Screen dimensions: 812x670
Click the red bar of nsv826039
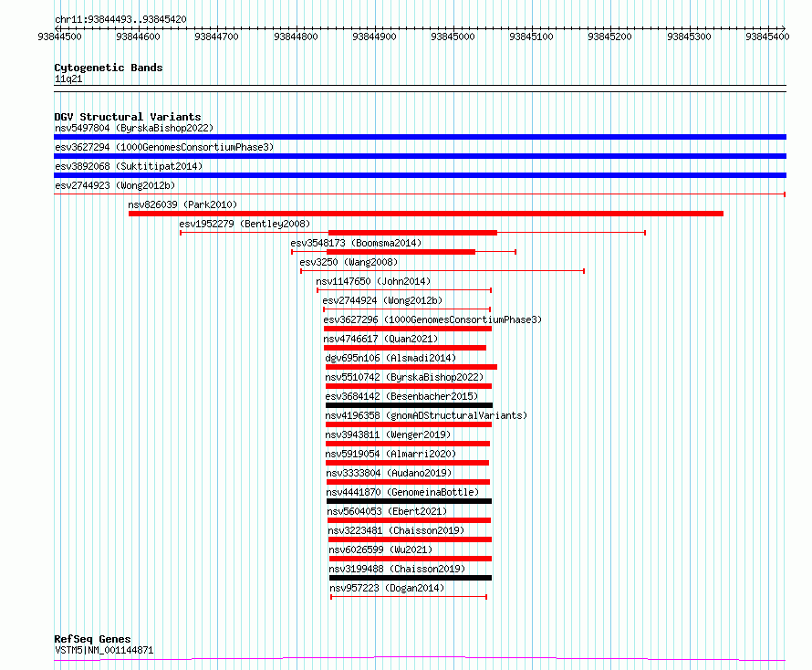(426, 214)
